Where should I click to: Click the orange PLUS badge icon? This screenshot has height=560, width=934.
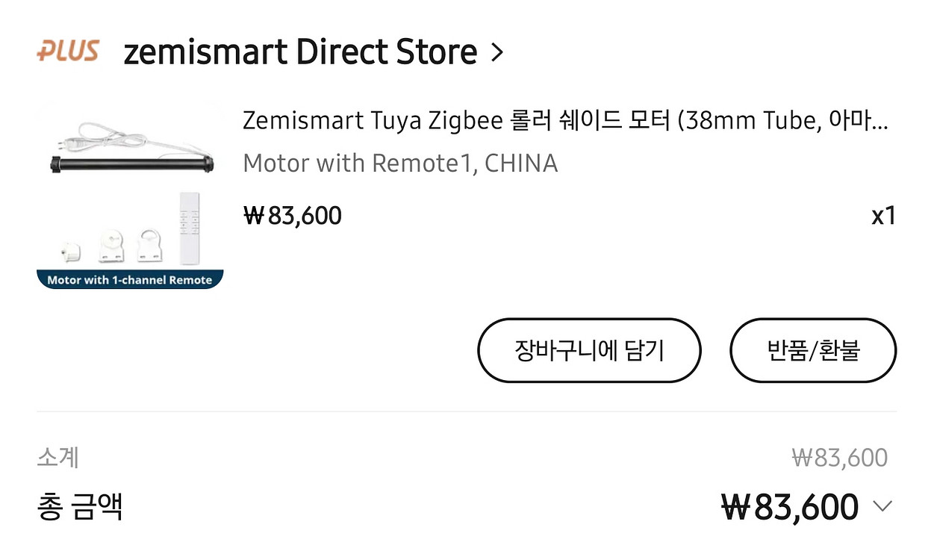pyautogui.click(x=68, y=52)
